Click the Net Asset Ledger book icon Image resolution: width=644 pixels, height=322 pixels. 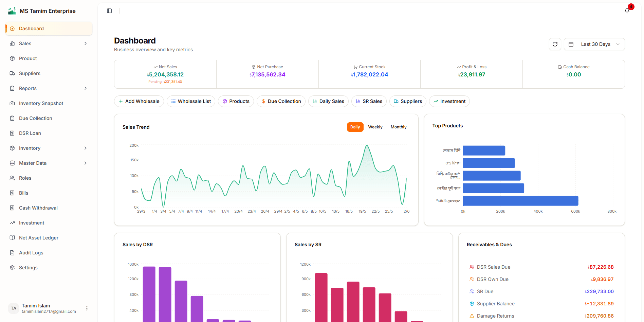12,238
